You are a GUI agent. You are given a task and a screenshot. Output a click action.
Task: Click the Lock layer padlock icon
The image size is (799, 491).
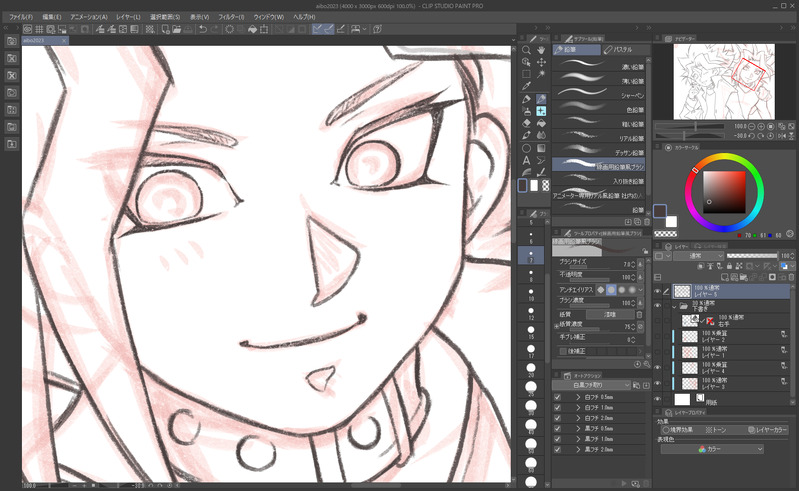click(x=729, y=266)
